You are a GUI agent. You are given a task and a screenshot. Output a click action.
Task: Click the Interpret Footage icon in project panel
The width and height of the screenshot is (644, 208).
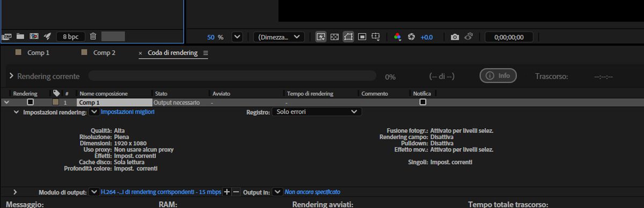pyautogui.click(x=7, y=36)
